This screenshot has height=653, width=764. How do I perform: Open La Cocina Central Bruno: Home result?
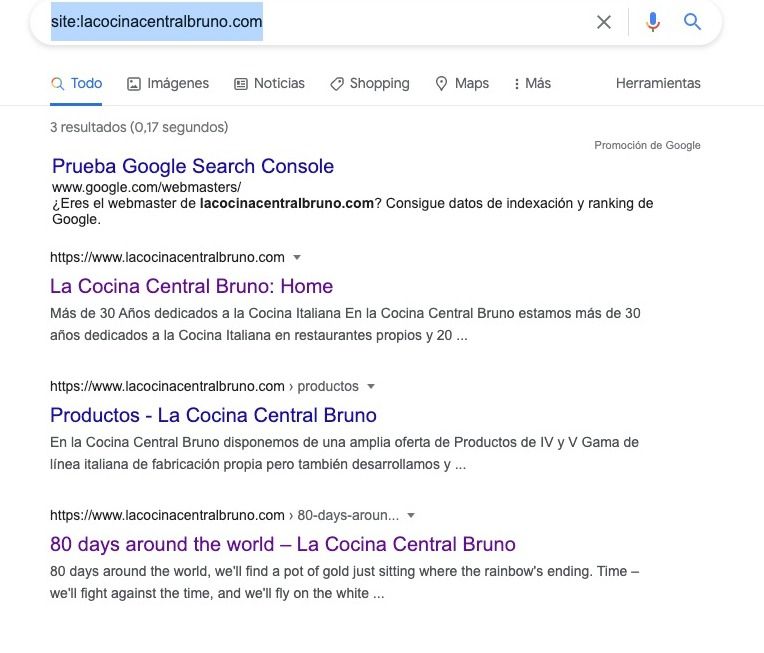tap(191, 286)
